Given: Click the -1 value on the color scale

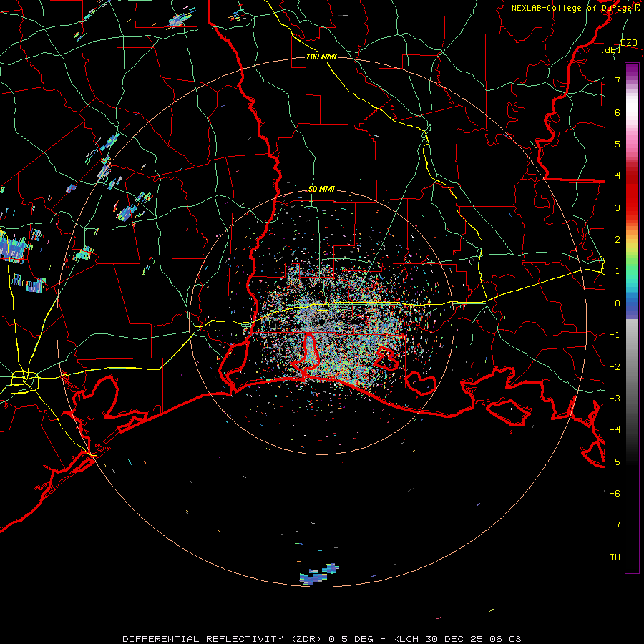Looking at the screenshot, I should point(615,335).
